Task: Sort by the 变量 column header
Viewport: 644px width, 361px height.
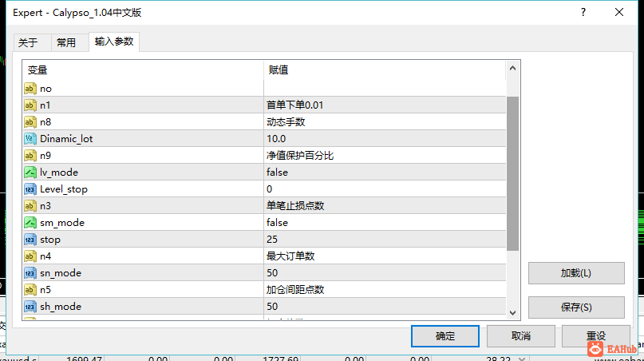Action: point(143,70)
